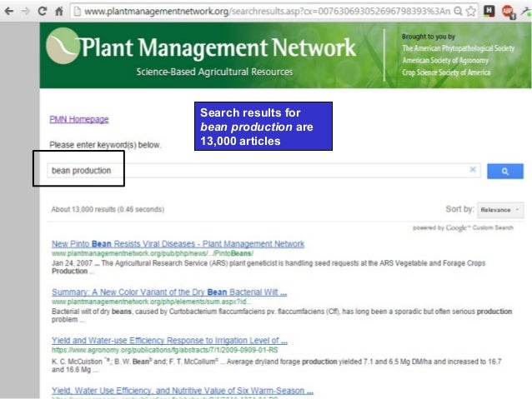Open the browser home icon
This screenshot has height=399, width=532.
tap(58, 11)
